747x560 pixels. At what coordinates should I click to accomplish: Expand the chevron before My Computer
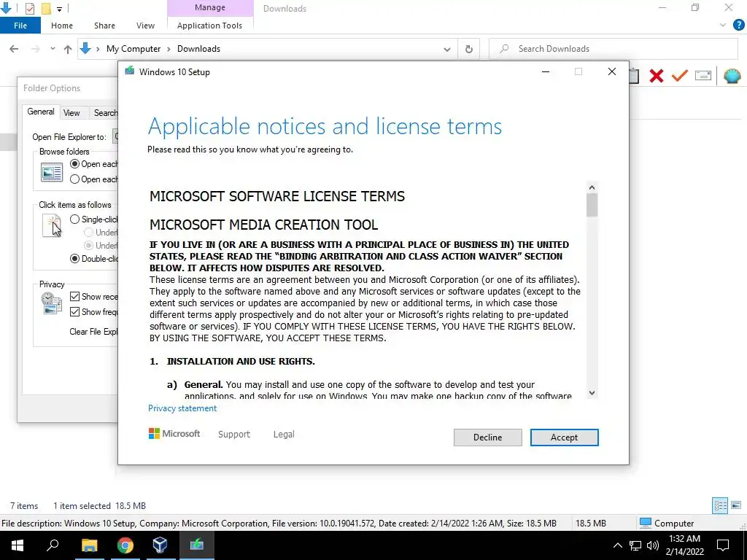click(98, 49)
